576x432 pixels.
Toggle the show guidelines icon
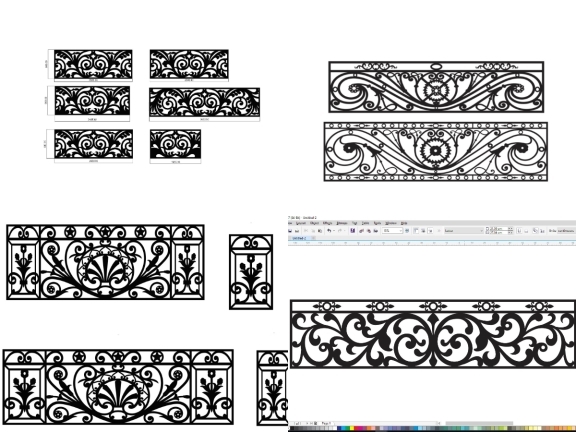tap(431, 231)
